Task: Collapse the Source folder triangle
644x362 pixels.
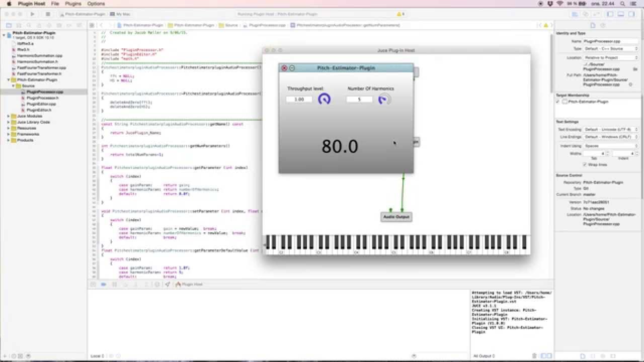Action: [x=14, y=86]
